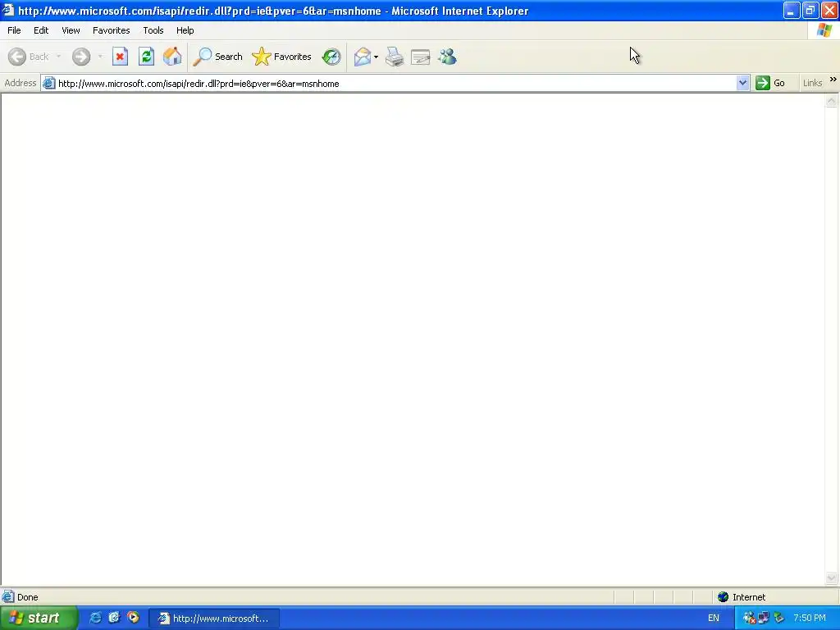Click the EN language indicator in taskbar
This screenshot has height=630, width=840.
(714, 619)
